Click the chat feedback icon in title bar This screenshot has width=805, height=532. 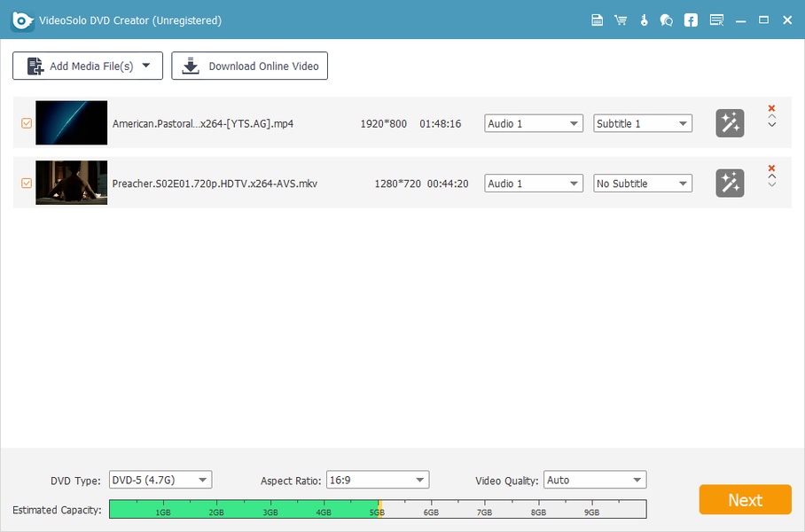pos(668,20)
